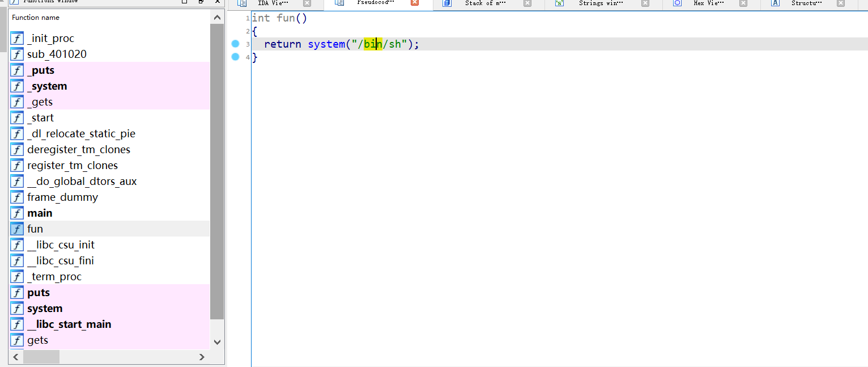Image resolution: width=868 pixels, height=367 pixels.
Task: Click the horizontal scrollbar right arrow
Action: [x=202, y=357]
